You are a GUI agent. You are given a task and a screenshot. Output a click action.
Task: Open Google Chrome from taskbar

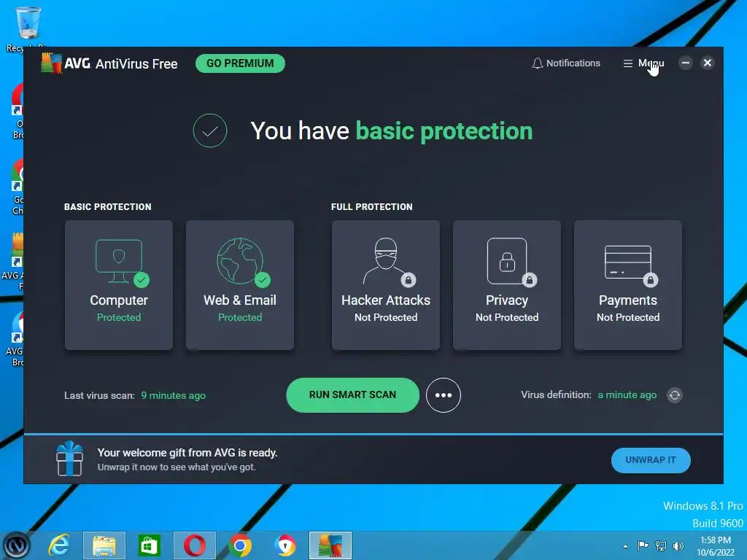point(239,545)
